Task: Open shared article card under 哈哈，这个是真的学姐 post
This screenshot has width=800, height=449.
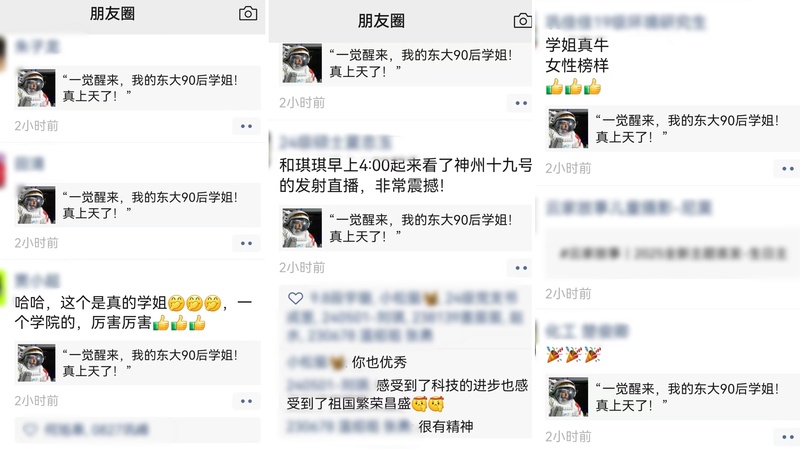Action: click(138, 363)
